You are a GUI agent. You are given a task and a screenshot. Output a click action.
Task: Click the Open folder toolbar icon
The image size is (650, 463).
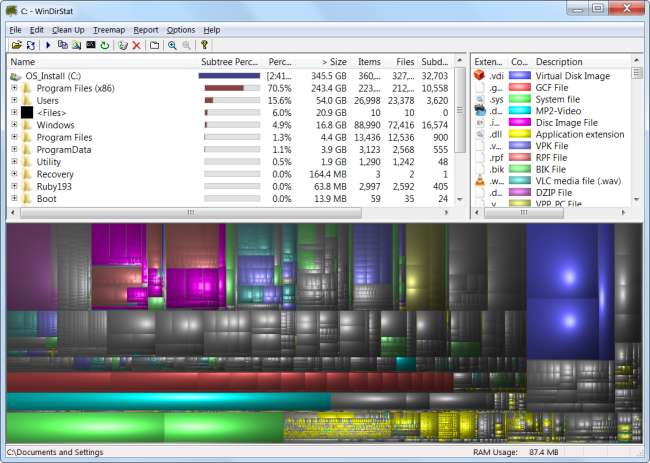click(16, 45)
